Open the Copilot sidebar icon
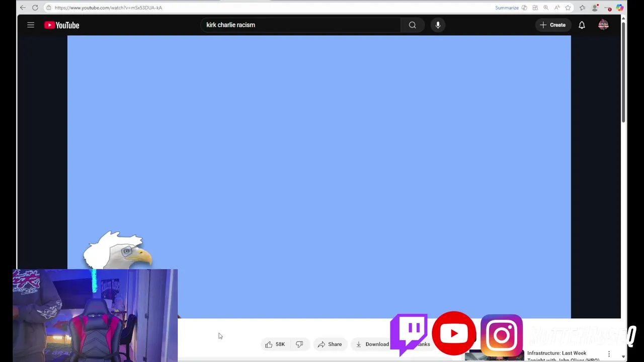 pyautogui.click(x=620, y=8)
